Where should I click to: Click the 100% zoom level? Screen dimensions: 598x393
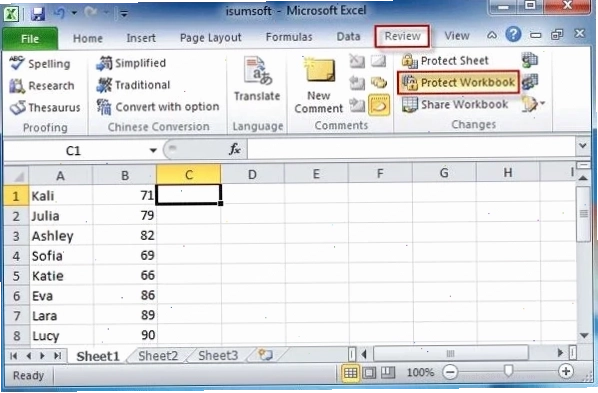click(420, 372)
